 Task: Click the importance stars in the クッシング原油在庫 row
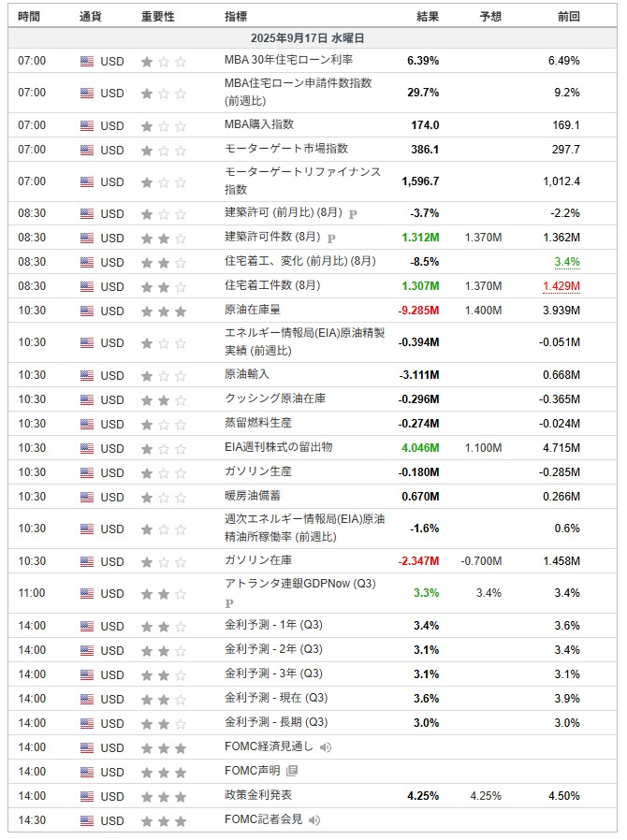pyautogui.click(x=164, y=399)
